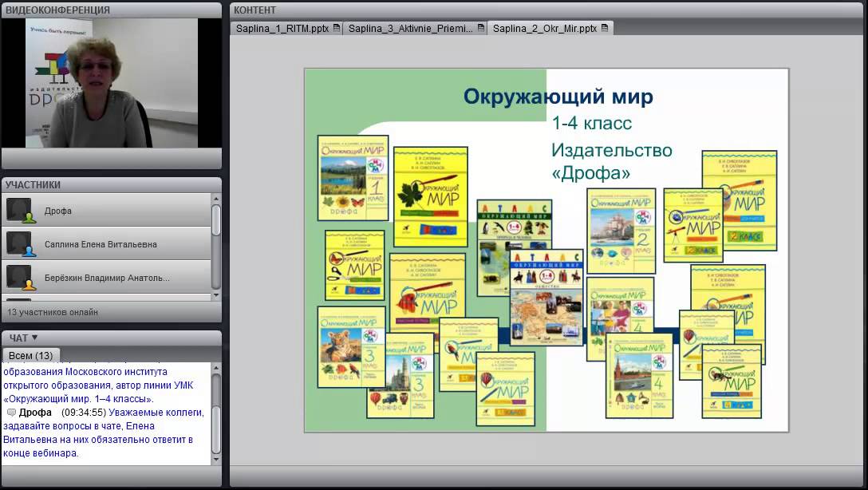
Task: Click file icon on Saplina_3_Aktivnie tab
Action: point(480,28)
